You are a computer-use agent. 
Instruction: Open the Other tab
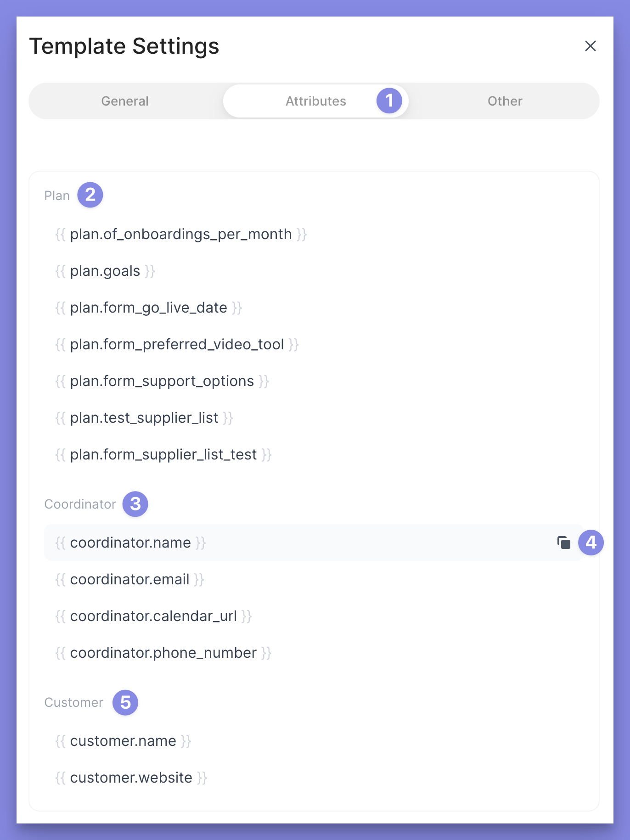tap(505, 101)
